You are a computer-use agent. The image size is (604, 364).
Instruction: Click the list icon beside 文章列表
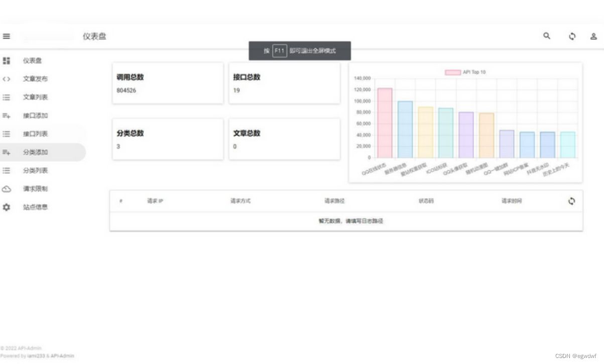pyautogui.click(x=7, y=97)
